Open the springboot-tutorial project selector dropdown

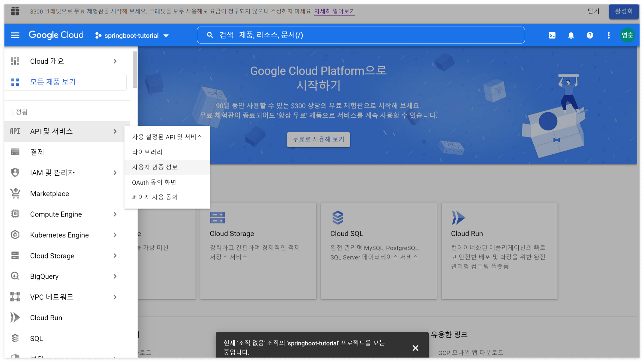pyautogui.click(x=132, y=35)
